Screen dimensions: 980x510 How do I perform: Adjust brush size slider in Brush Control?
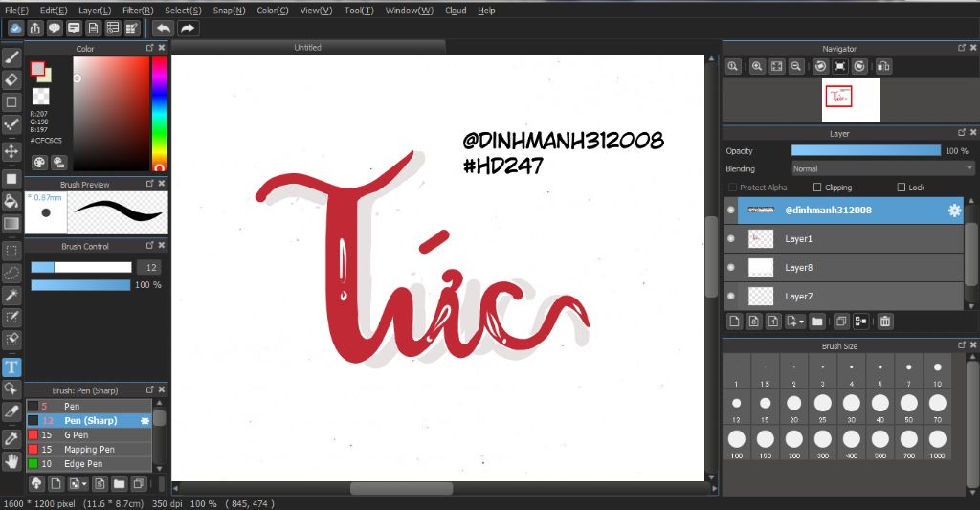81,268
